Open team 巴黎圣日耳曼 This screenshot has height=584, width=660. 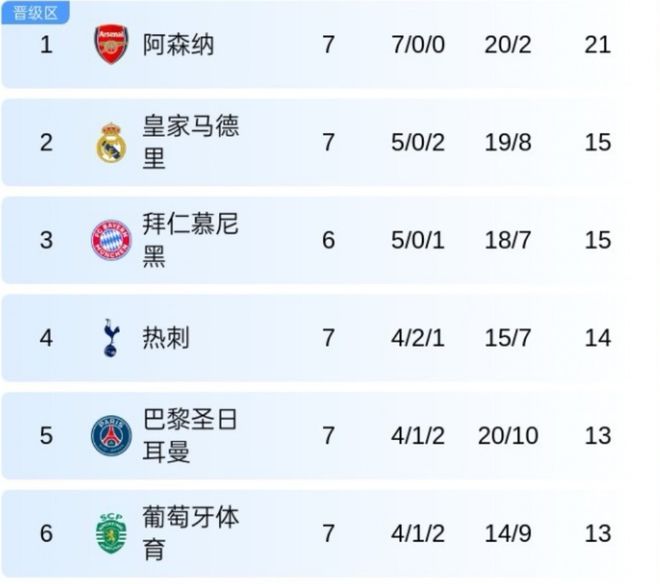tap(190, 436)
